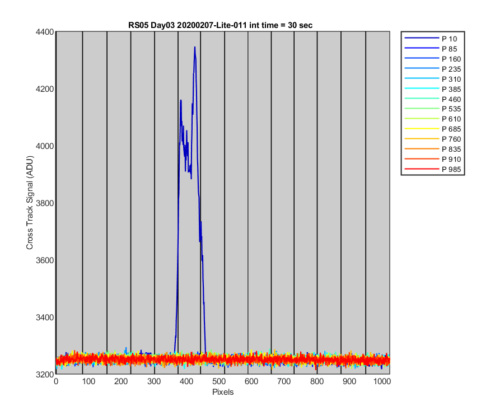
Task: Click the Pixels x-axis label
Action: (223, 392)
